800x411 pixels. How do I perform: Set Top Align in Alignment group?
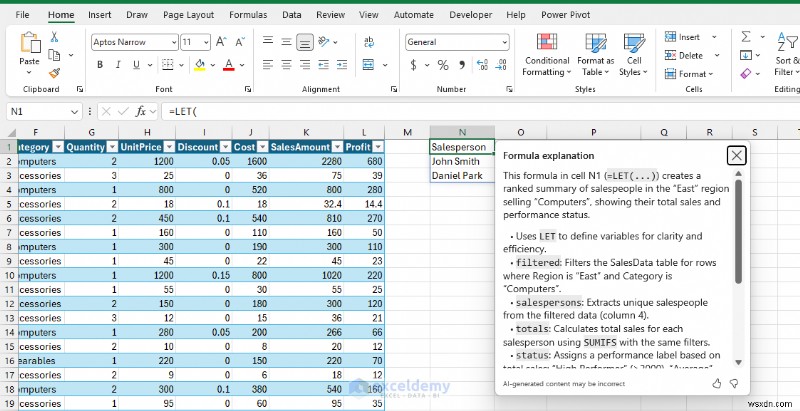[x=268, y=42]
